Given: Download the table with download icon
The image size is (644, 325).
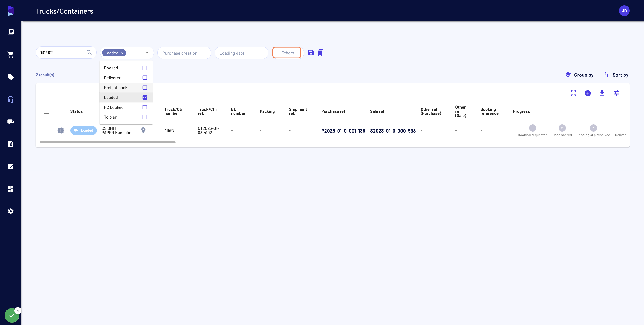Looking at the screenshot, I should click(602, 93).
